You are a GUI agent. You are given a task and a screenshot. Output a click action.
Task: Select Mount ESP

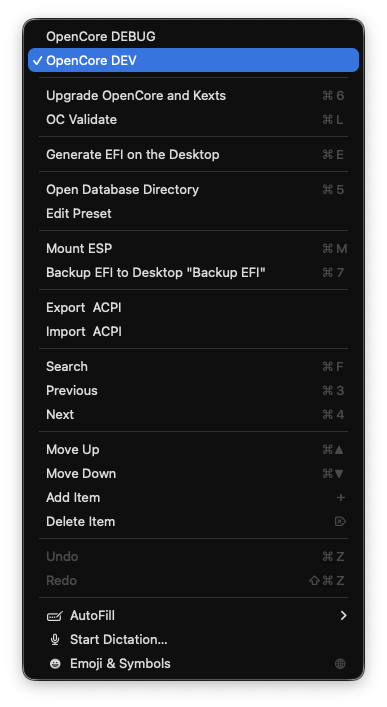point(194,249)
